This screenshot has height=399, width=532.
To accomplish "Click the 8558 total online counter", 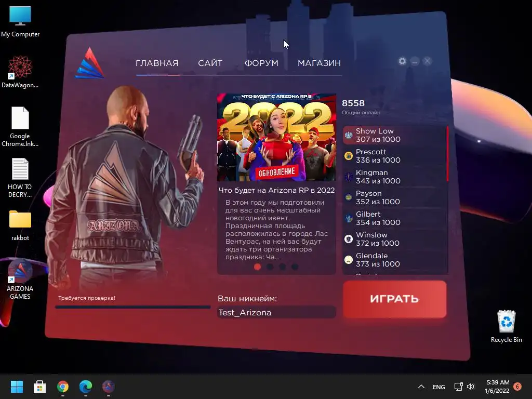I will 353,103.
